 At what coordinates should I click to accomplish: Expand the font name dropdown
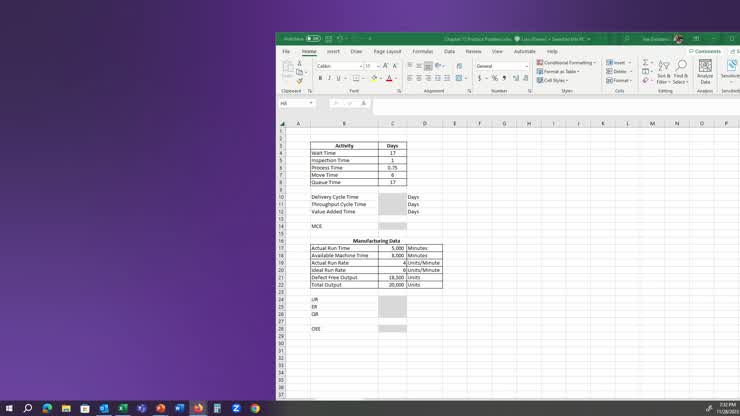tap(361, 66)
